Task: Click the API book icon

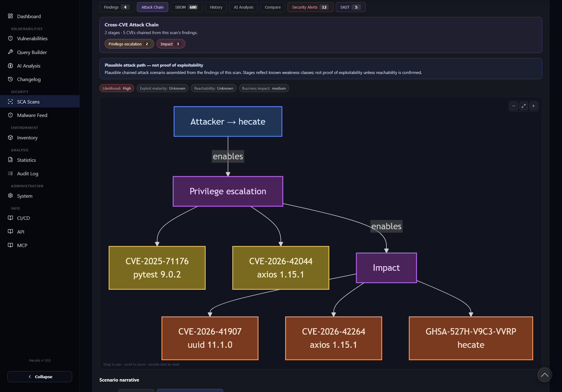Action: click(10, 231)
